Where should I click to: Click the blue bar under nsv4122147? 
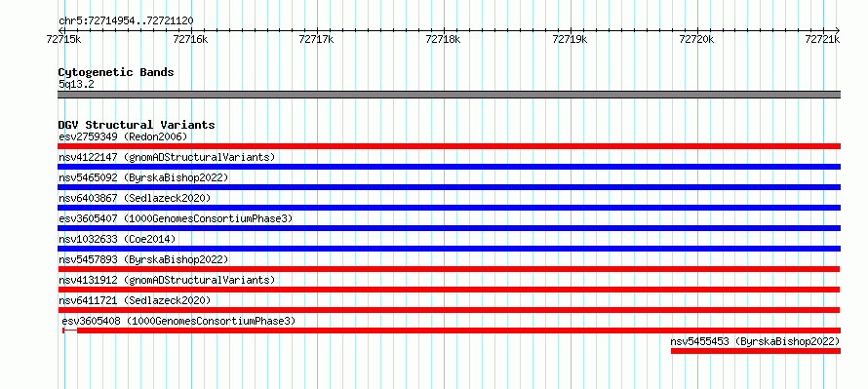tap(449, 167)
